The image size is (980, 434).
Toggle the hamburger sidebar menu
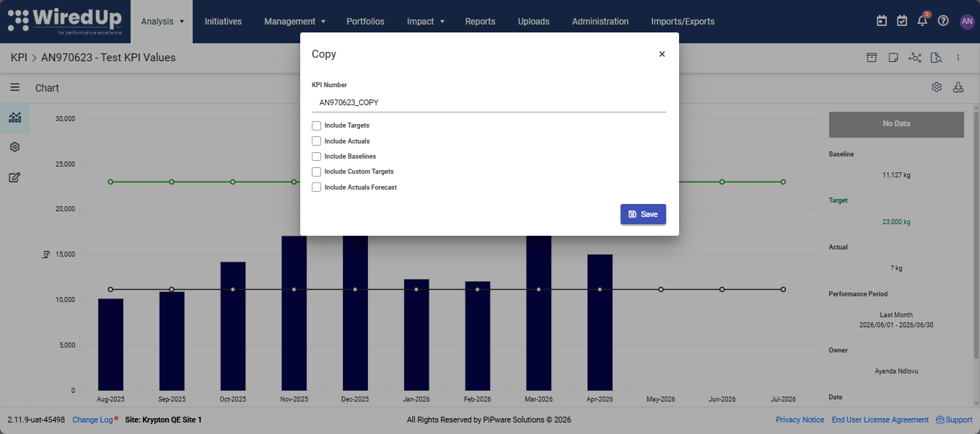pos(14,87)
